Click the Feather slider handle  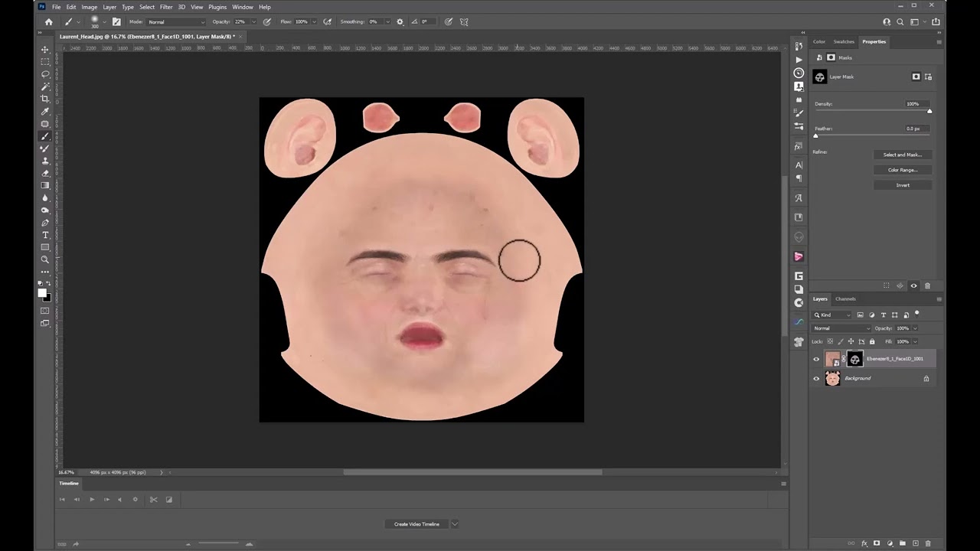815,136
